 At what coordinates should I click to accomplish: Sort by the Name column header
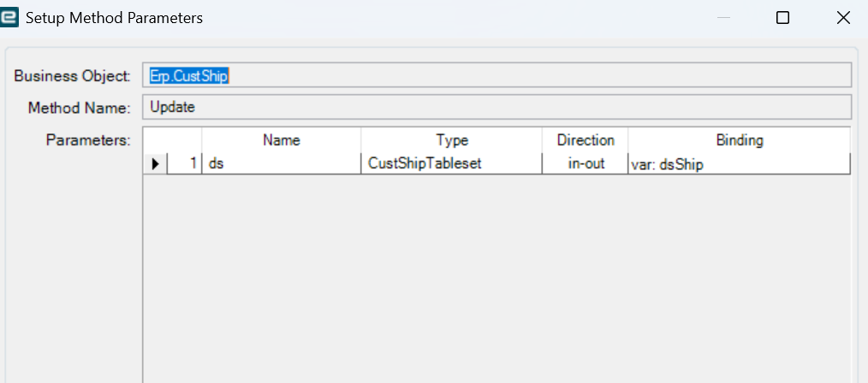(x=282, y=140)
